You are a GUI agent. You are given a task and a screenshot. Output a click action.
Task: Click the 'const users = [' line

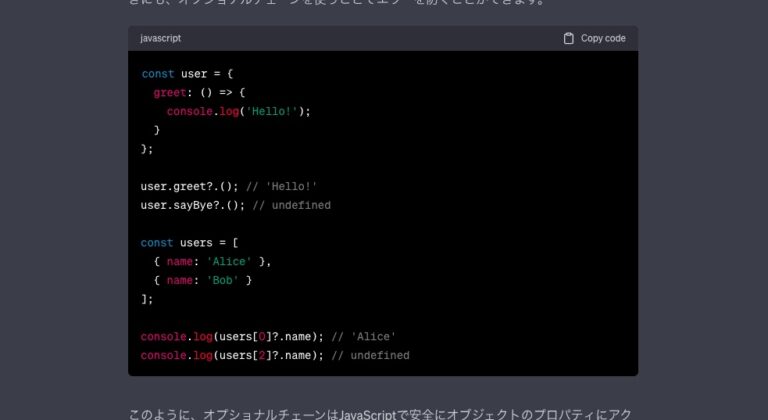190,242
